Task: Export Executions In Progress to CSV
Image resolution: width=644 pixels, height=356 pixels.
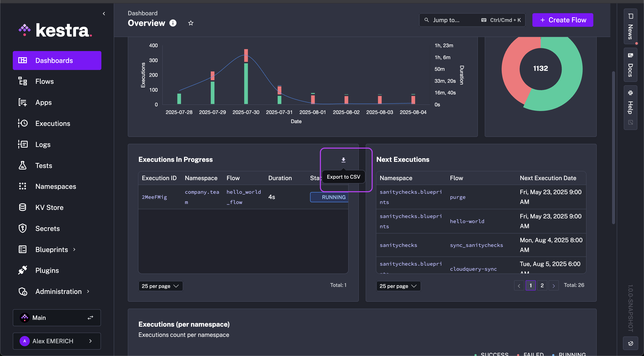Action: (344, 160)
